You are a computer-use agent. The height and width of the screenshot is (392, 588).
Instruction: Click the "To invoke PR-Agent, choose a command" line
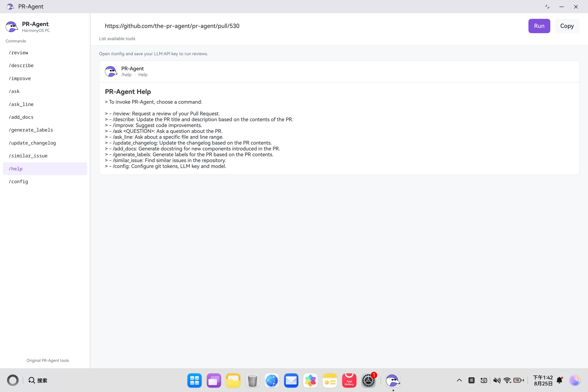153,102
